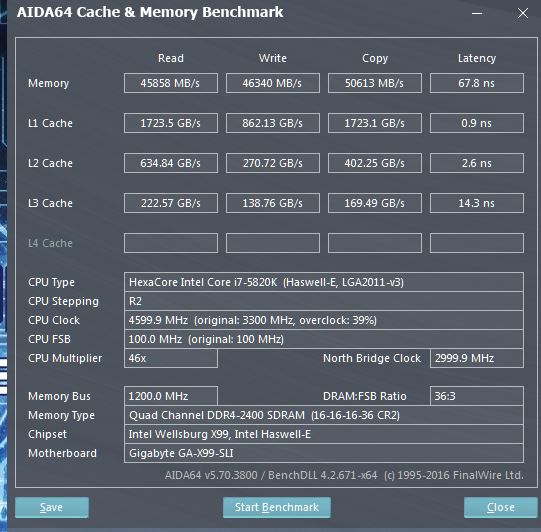Viewport: 541px width, 532px height.
Task: Click the L2 Cache Write 270.72 GB/s box
Action: coord(273,163)
